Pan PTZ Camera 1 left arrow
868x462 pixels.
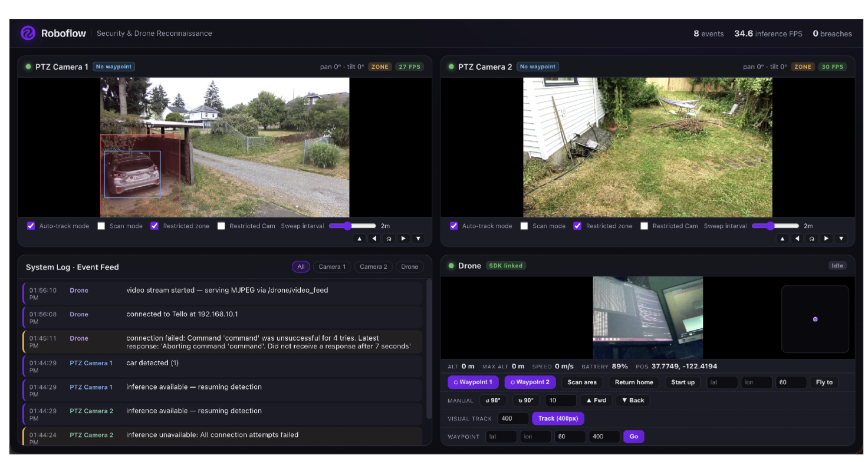pyautogui.click(x=374, y=239)
